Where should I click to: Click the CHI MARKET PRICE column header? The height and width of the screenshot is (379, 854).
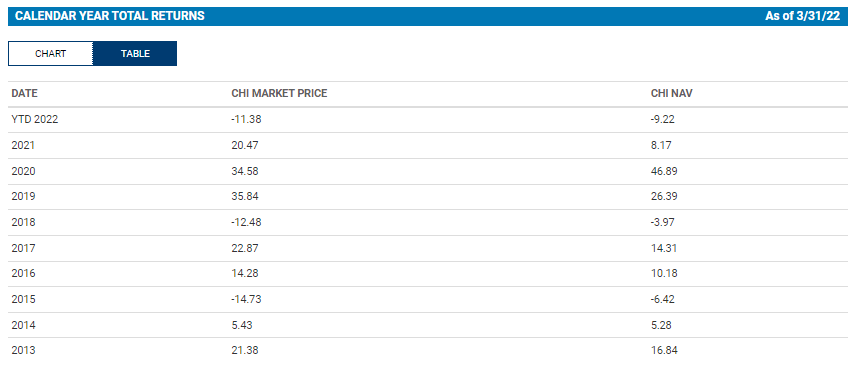pos(279,94)
